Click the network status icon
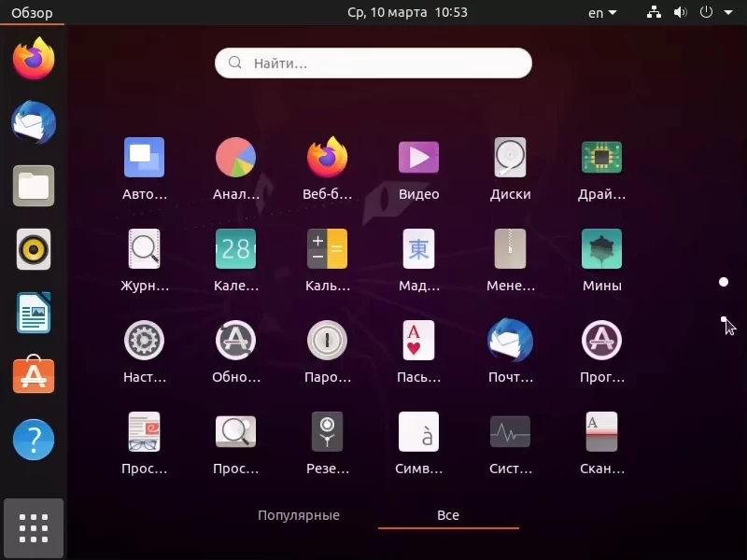 click(x=654, y=12)
